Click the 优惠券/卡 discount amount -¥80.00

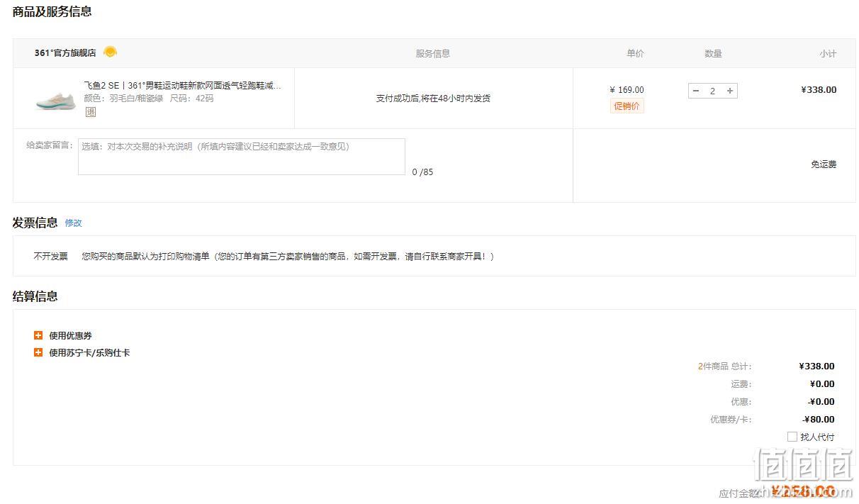[x=819, y=420]
